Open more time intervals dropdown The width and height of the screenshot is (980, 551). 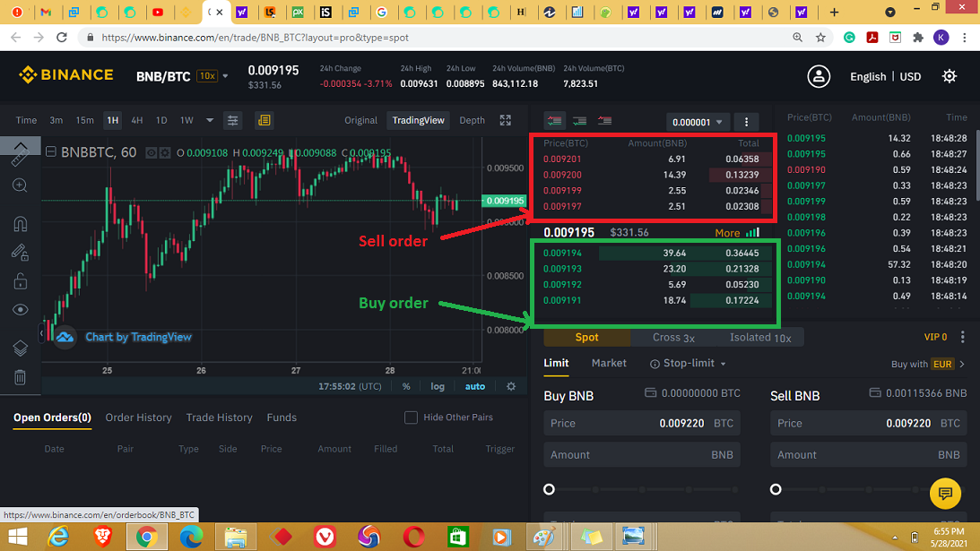[x=210, y=120]
